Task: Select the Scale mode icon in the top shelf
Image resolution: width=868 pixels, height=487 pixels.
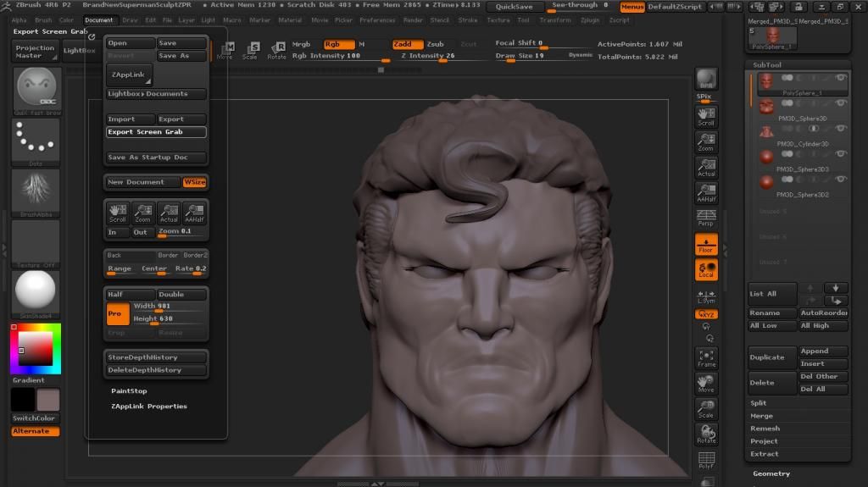Action: click(x=250, y=50)
